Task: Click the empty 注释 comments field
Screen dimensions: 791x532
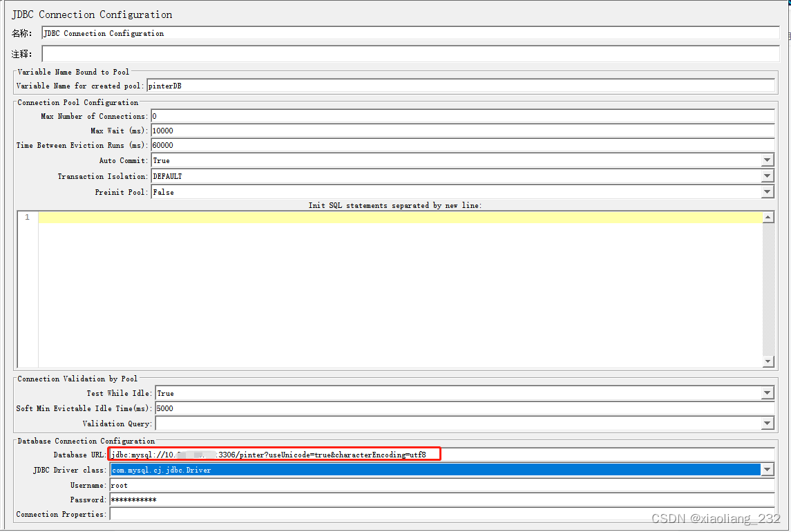Action: click(x=345, y=53)
